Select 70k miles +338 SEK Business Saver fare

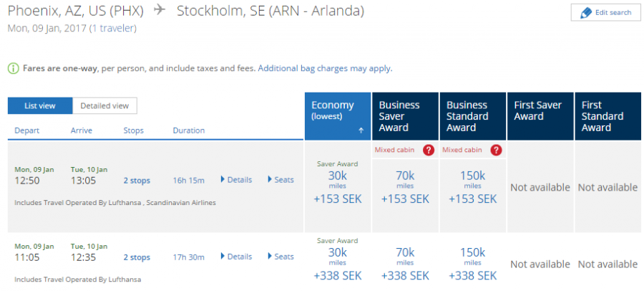pyautogui.click(x=405, y=262)
